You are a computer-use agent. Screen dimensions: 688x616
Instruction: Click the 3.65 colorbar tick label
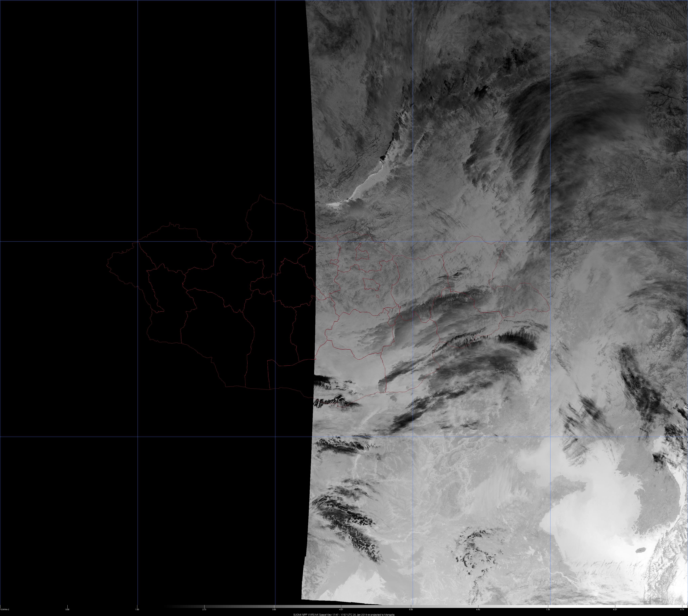coord(274,610)
